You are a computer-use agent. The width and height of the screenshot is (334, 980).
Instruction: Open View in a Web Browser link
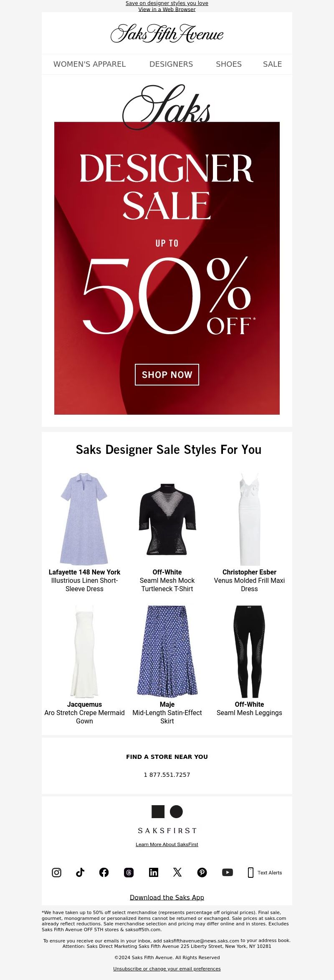tap(167, 9)
